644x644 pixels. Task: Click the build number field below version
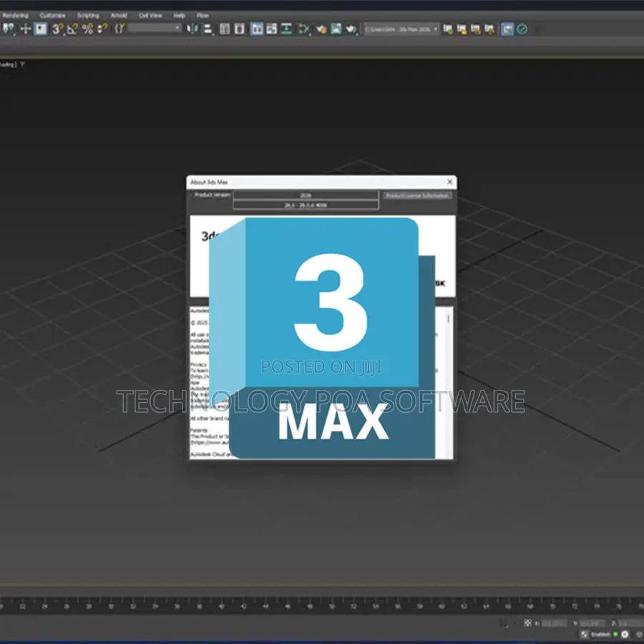click(x=306, y=205)
